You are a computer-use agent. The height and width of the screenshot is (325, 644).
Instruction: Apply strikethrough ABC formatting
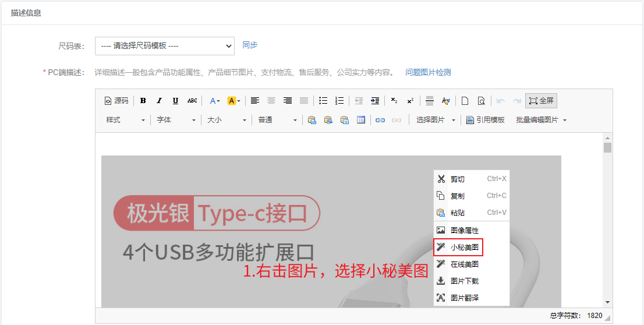point(192,101)
